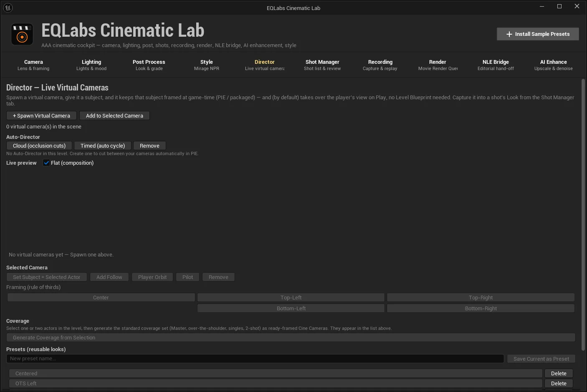This screenshot has height=392, width=587.
Task: Create Cloud (occlusion cuts) auto-director
Action: pyautogui.click(x=39, y=146)
